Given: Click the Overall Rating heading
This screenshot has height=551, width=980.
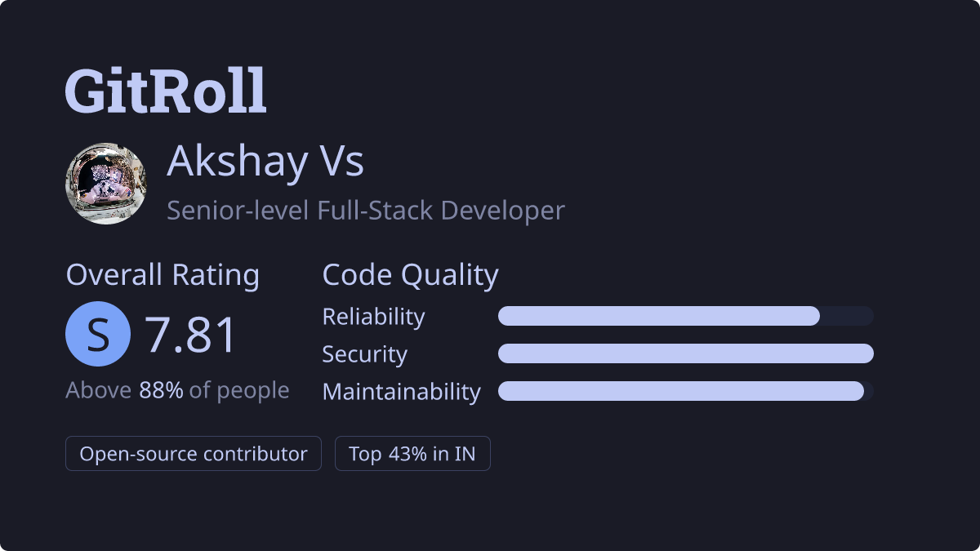Looking at the screenshot, I should coord(163,275).
